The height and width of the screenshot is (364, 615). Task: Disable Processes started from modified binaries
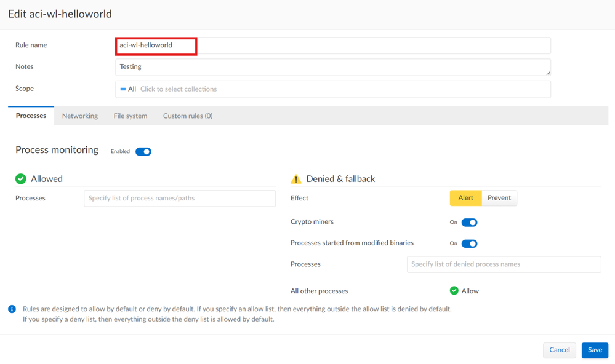click(469, 243)
